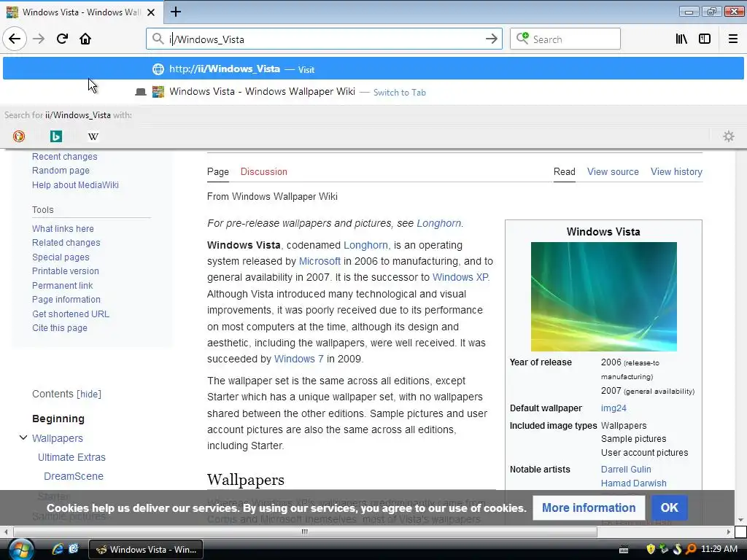This screenshot has height=560, width=747.
Task: Open the View source tab
Action: click(x=613, y=172)
